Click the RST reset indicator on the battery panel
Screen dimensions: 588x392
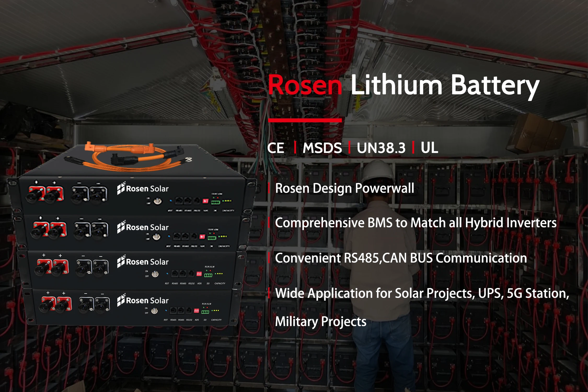[167, 274]
